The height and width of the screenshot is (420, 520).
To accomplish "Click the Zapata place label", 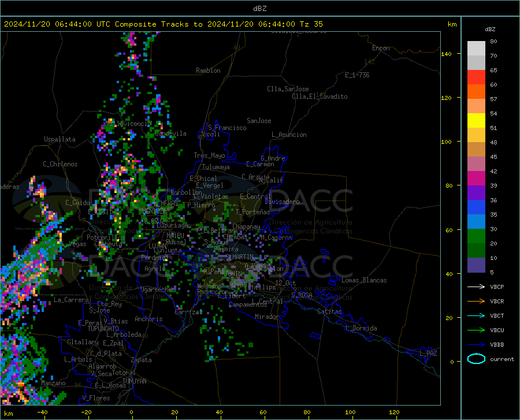I will click(142, 360).
